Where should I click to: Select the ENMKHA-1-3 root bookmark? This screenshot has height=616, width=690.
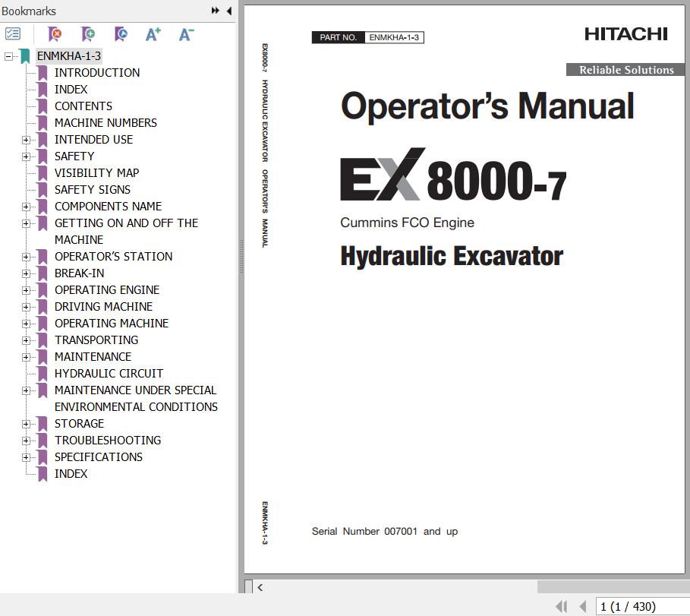point(68,56)
